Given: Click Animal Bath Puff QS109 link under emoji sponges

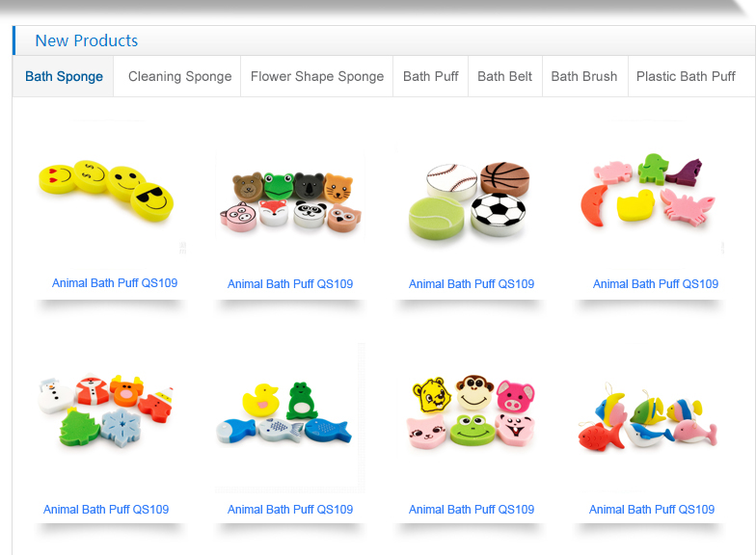Looking at the screenshot, I should click(115, 283).
